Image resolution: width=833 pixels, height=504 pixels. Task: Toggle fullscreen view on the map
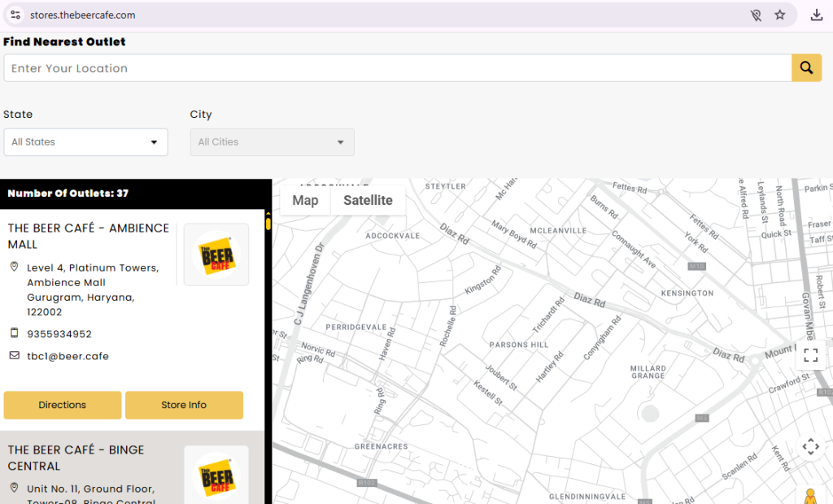click(811, 354)
